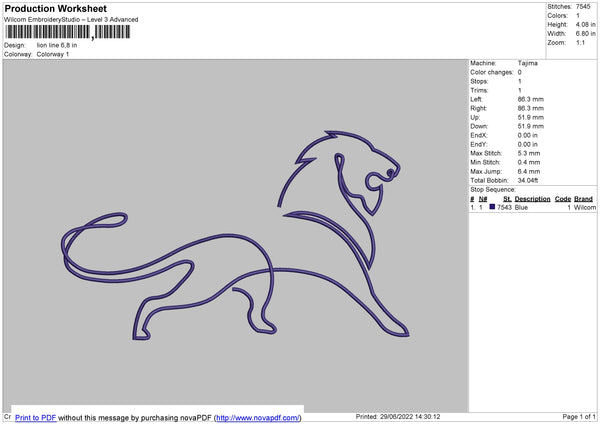Click the Wilcom brand entry in stop sequence
600x424 pixels.
[584, 207]
